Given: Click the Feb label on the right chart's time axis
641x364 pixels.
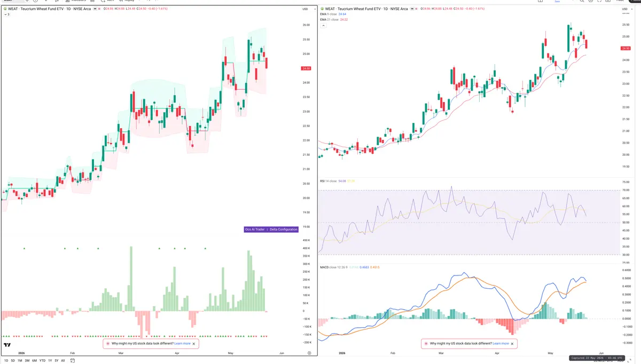Looking at the screenshot, I should [x=393, y=353].
